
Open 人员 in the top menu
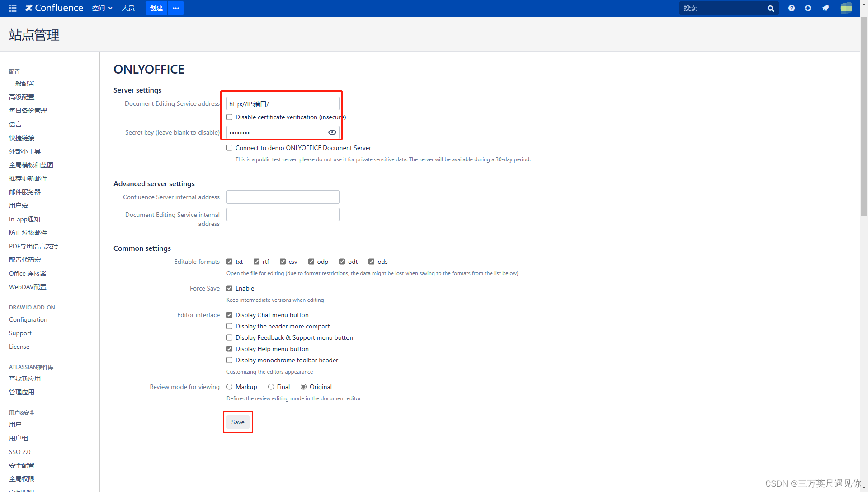click(128, 8)
